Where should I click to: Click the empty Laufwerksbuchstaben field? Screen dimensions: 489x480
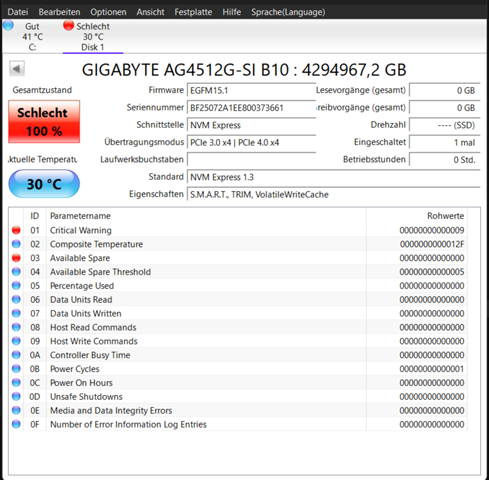tap(251, 160)
